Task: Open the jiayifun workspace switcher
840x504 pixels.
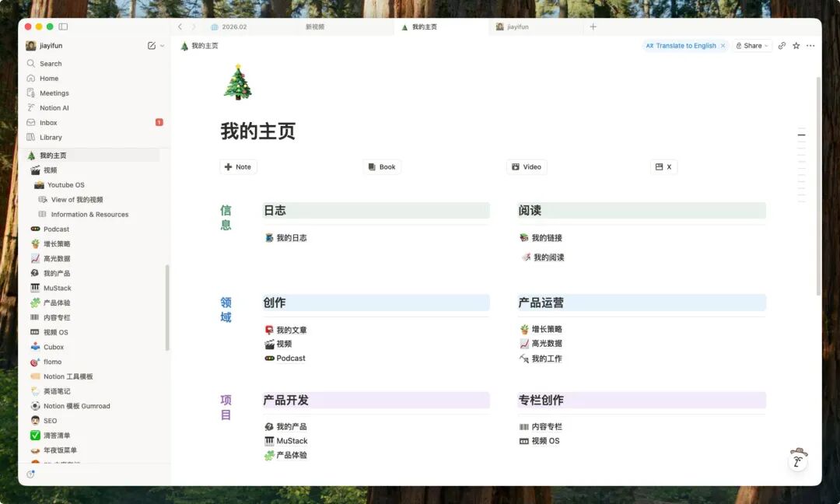Action: 44,46
